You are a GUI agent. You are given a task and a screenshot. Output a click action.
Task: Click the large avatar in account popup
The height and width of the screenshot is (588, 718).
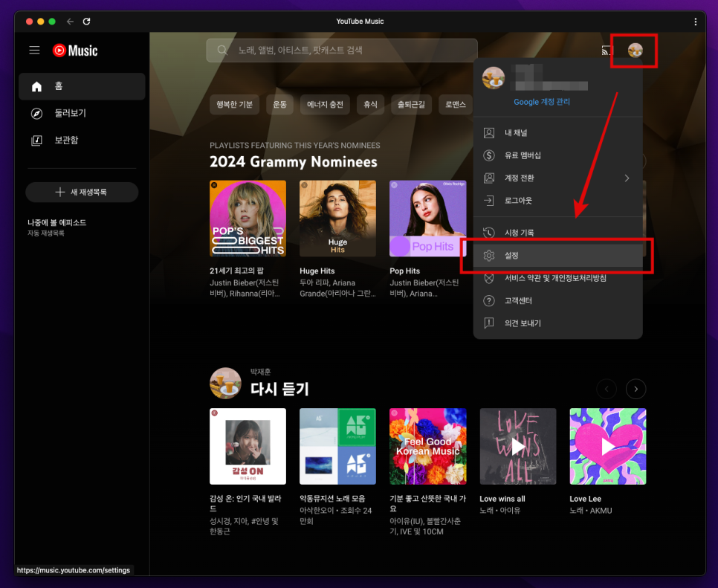coord(494,77)
